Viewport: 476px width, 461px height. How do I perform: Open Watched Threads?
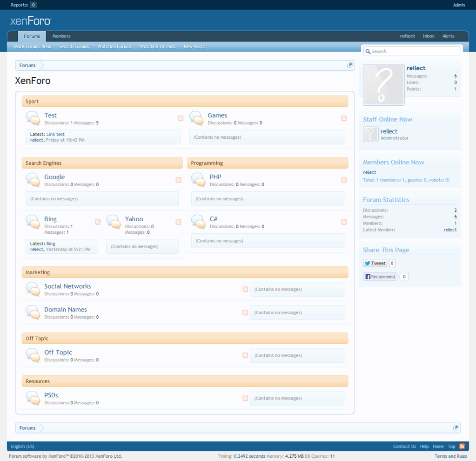[158, 47]
